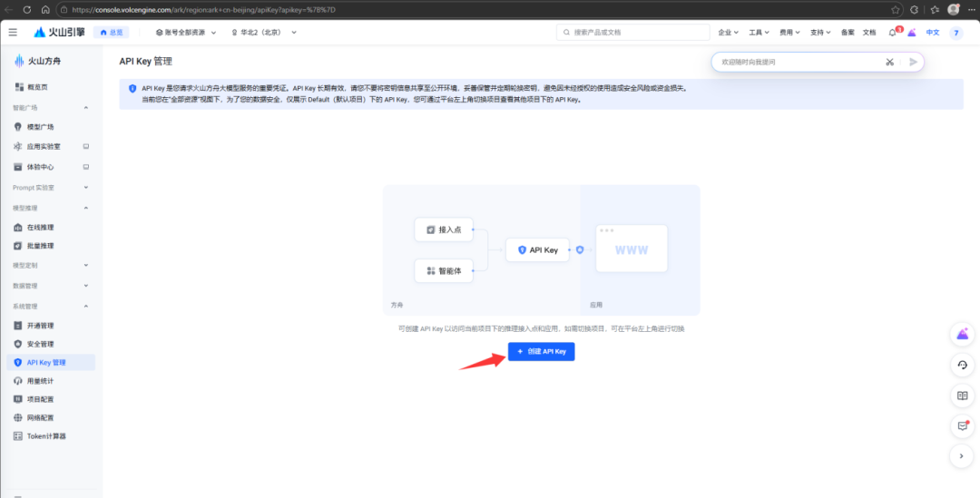Screen dimensions: 980x498
Task: Focus the 搜索产品或文档 search field
Action: click(633, 33)
